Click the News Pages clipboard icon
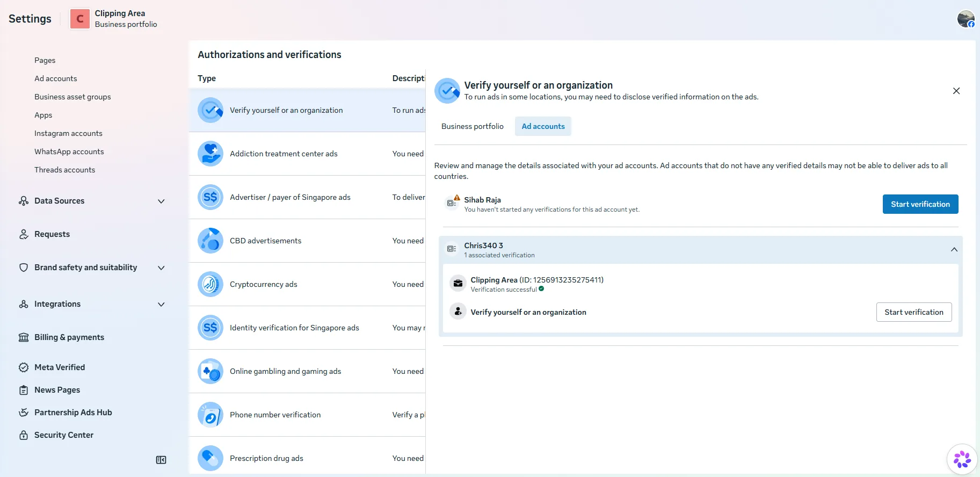The height and width of the screenshot is (477, 980). point(24,390)
